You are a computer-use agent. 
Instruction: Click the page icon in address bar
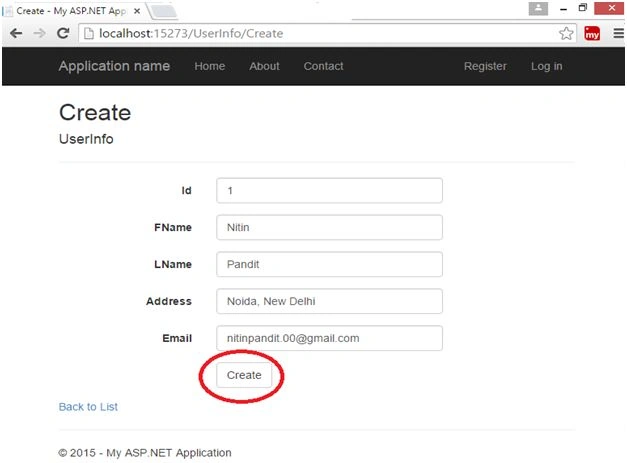coord(89,34)
